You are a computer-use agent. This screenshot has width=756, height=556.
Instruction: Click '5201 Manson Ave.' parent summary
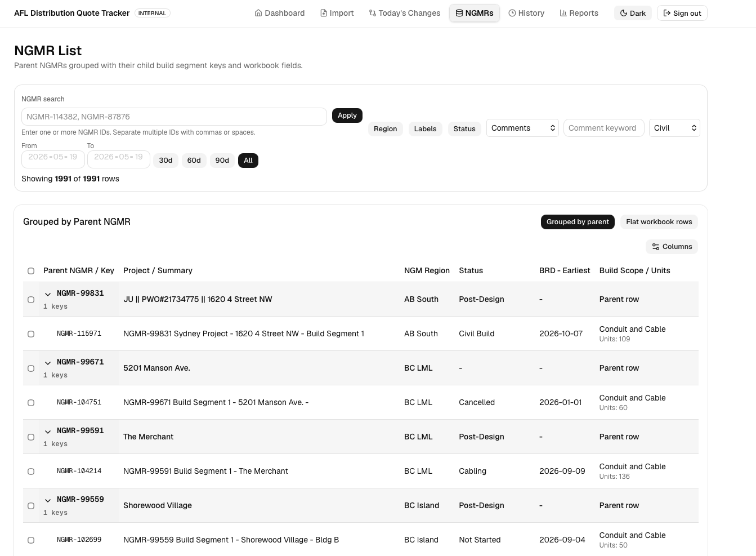(x=156, y=368)
